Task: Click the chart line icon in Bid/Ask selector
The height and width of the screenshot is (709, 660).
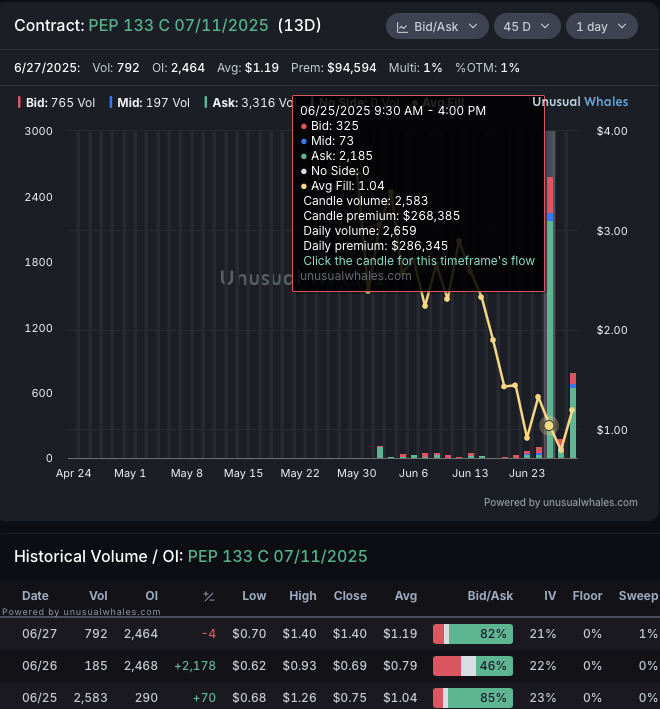Action: [x=402, y=27]
